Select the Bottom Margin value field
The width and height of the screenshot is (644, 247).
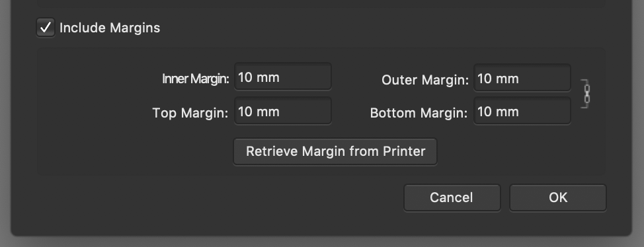tap(522, 112)
